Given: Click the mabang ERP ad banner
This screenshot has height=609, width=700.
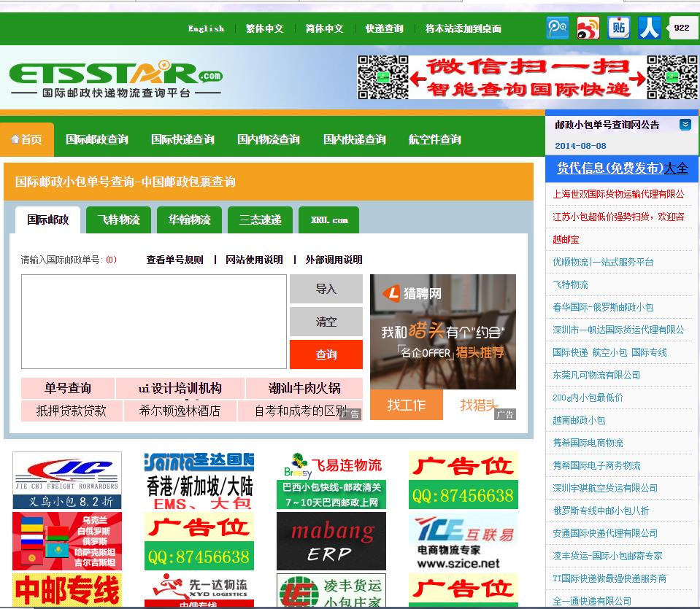Looking at the screenshot, I should coord(331,541).
